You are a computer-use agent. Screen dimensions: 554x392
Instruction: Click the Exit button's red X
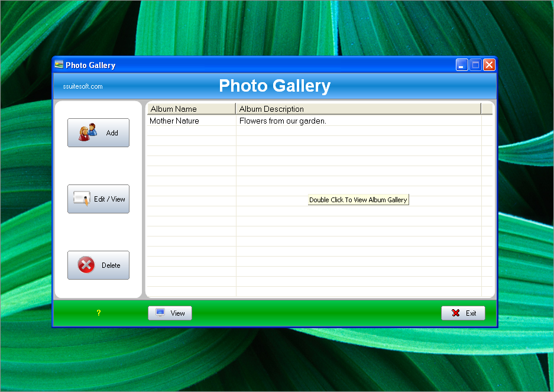coord(455,313)
